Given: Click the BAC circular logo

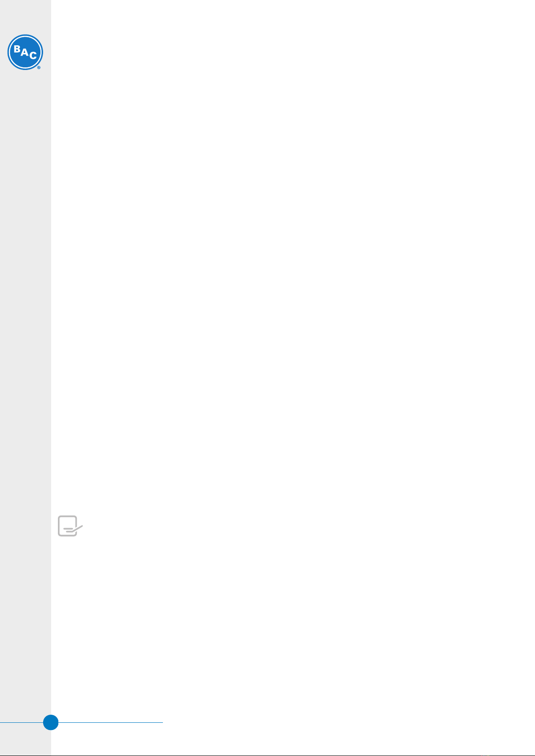Looking at the screenshot, I should point(25,52).
